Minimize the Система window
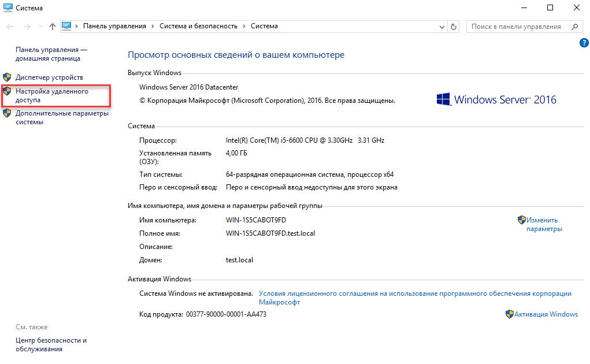 [525, 8]
